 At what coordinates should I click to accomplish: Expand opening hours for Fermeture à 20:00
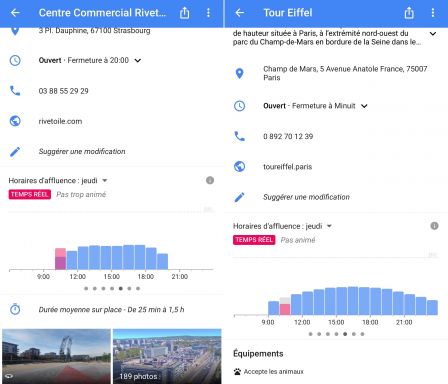[138, 60]
